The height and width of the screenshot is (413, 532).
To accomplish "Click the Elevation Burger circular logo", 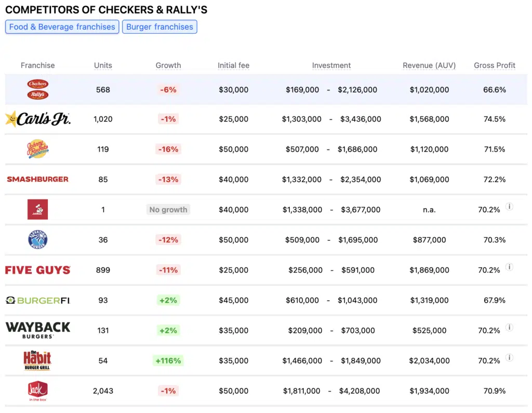I will coord(37,240).
